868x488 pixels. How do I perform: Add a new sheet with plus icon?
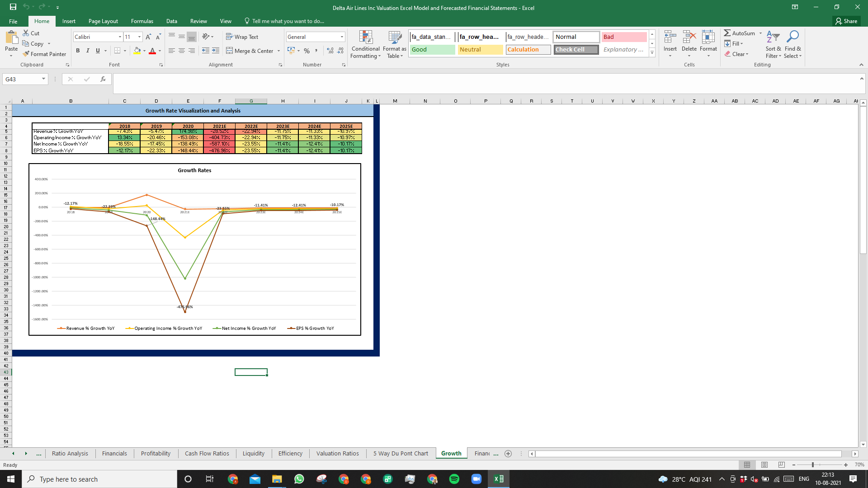pos(508,454)
